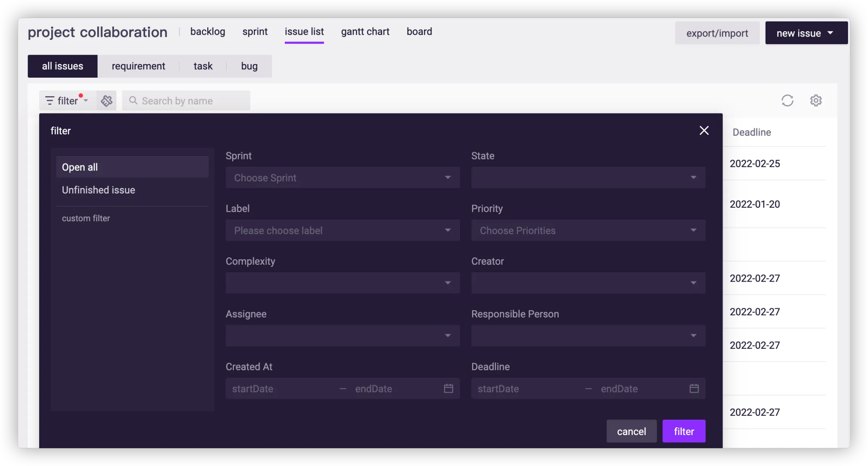The height and width of the screenshot is (466, 868).
Task: Expand the Choose Sprint dropdown
Action: pyautogui.click(x=342, y=178)
